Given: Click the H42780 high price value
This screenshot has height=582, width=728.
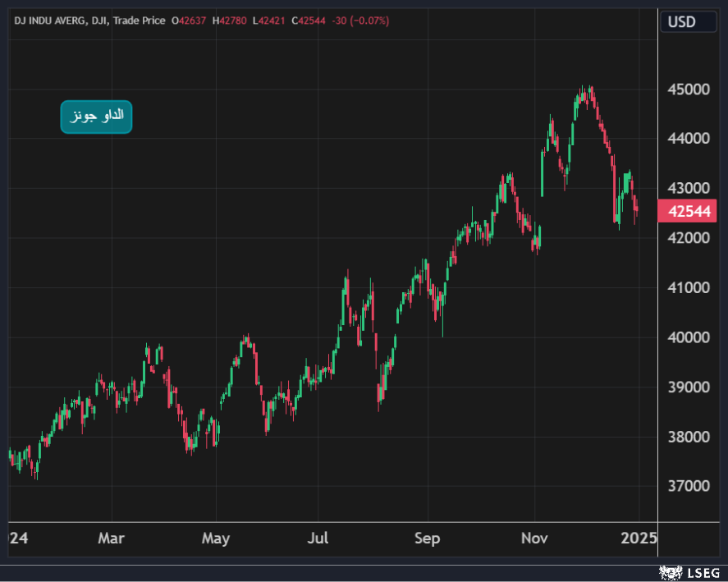Looking at the screenshot, I should (x=231, y=20).
